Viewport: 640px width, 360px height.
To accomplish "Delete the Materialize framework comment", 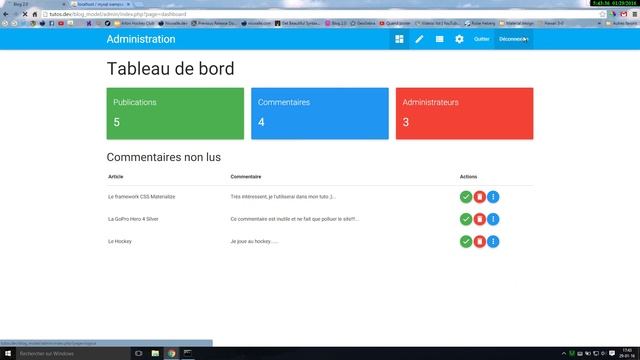I will coord(480,197).
